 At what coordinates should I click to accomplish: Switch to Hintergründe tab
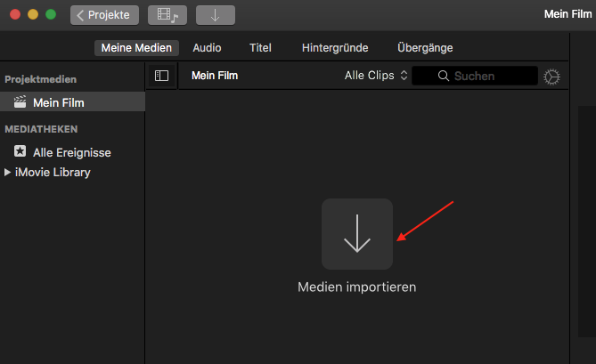pyautogui.click(x=335, y=48)
